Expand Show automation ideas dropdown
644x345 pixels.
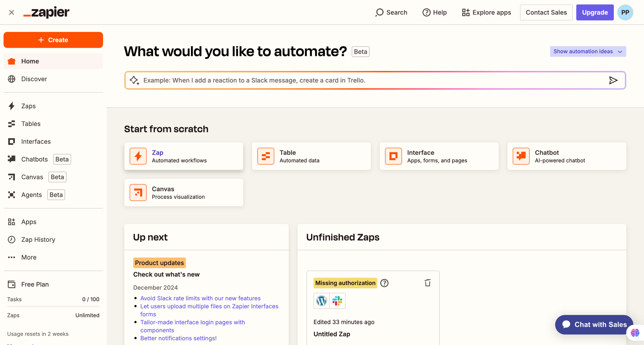(588, 52)
